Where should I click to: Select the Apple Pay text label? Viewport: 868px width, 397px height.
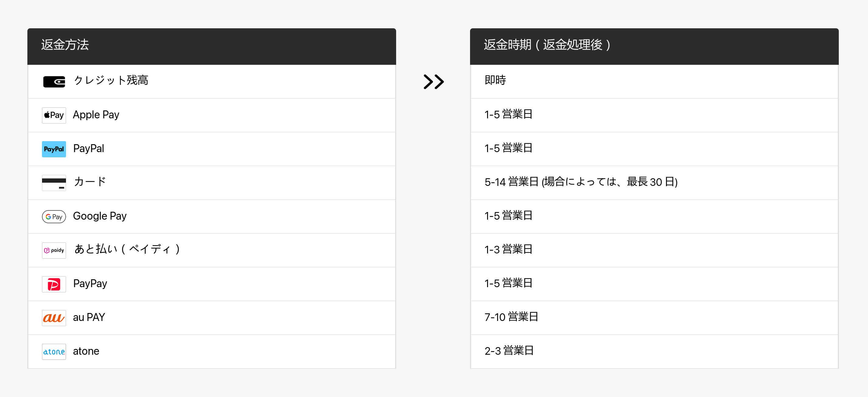tap(96, 115)
